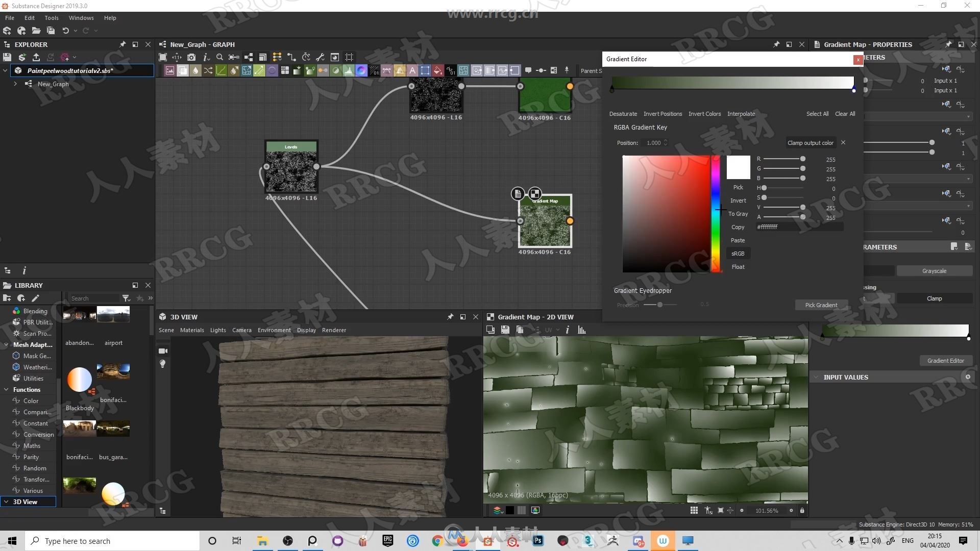This screenshot has height=551, width=980.
Task: Collapse the Mesh Adaptive library category
Action: (6, 344)
